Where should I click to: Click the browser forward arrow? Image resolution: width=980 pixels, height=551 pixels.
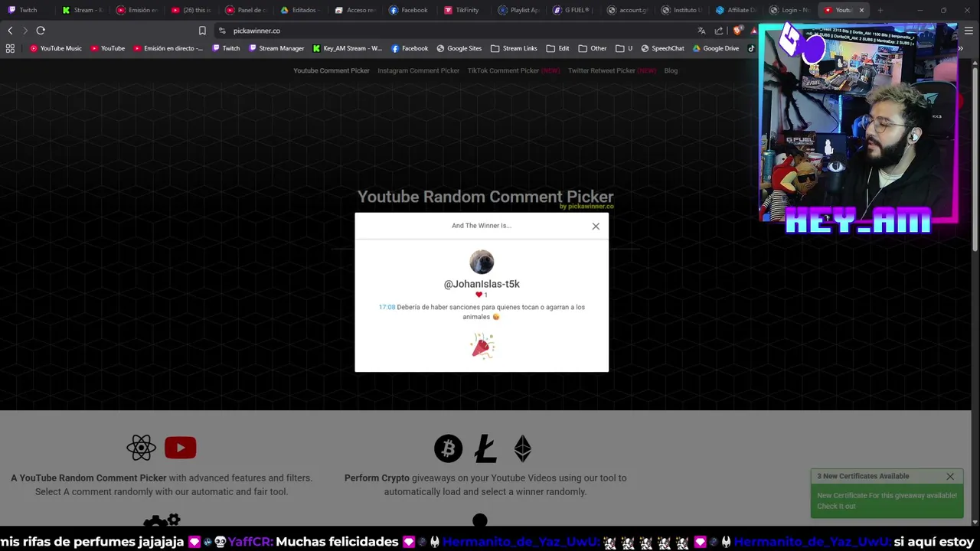[x=24, y=31]
